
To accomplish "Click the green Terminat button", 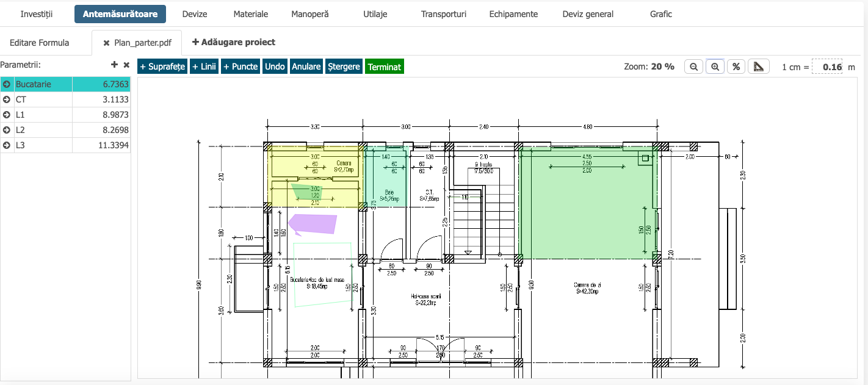I will tap(384, 67).
